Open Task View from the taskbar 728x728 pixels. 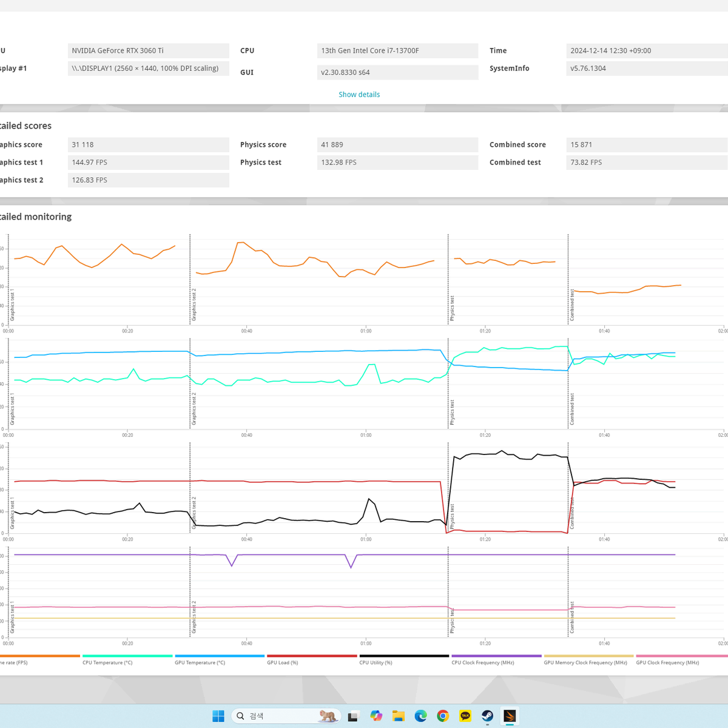(354, 716)
